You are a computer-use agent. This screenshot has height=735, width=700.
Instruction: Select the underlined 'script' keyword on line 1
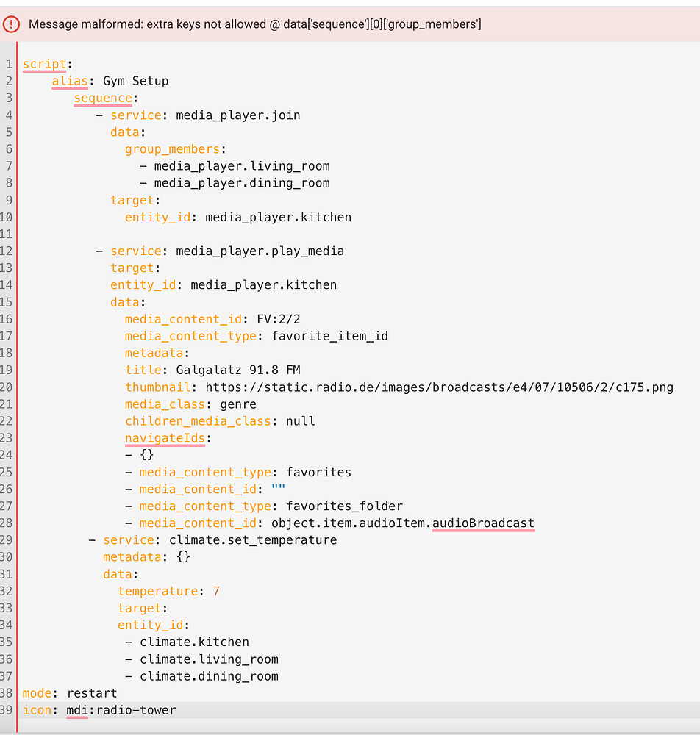click(x=43, y=64)
